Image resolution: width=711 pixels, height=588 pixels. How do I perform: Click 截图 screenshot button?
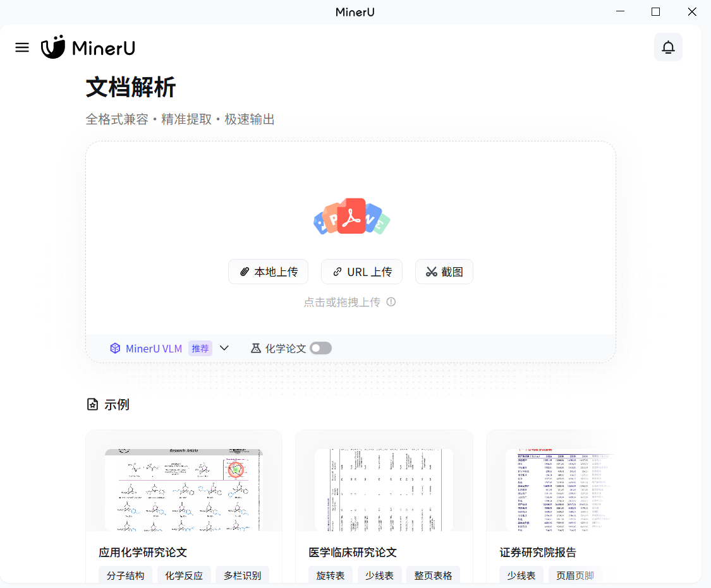coord(444,272)
